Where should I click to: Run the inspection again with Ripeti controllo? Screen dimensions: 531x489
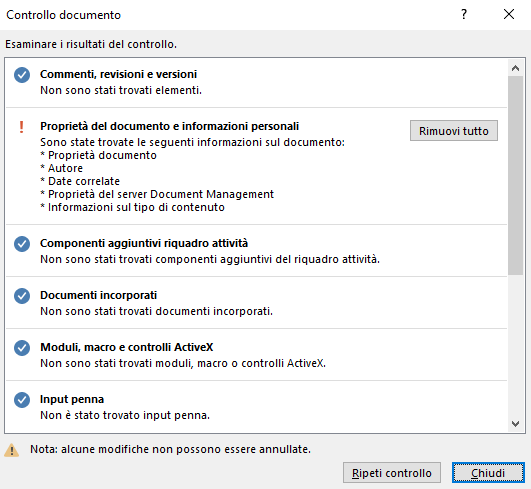click(x=392, y=473)
